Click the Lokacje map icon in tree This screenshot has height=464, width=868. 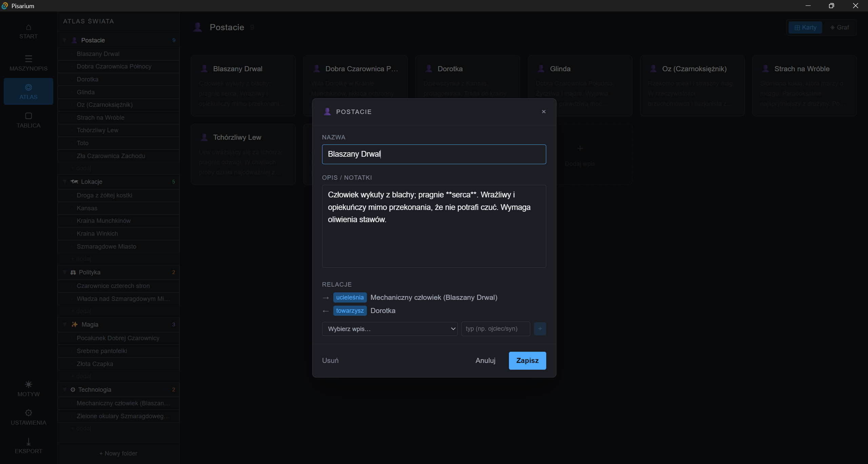click(x=74, y=182)
